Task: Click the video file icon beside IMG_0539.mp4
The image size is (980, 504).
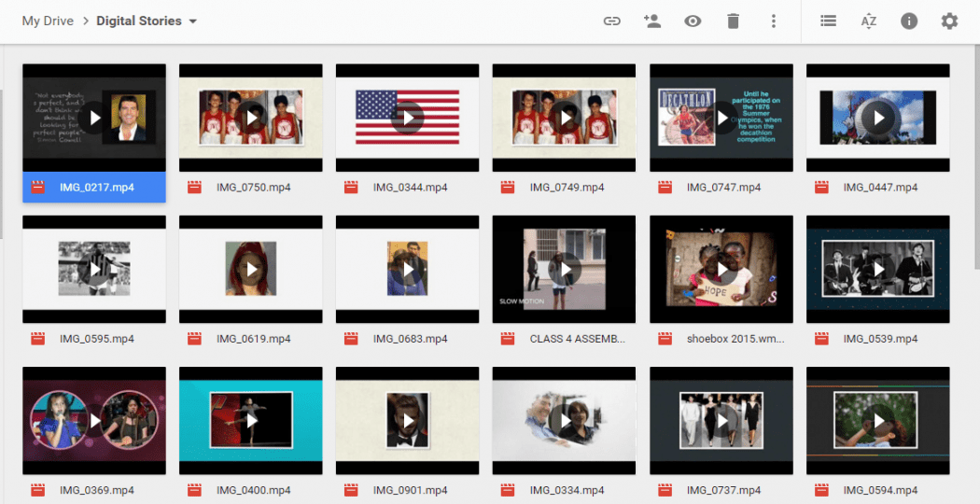Action: [x=821, y=339]
